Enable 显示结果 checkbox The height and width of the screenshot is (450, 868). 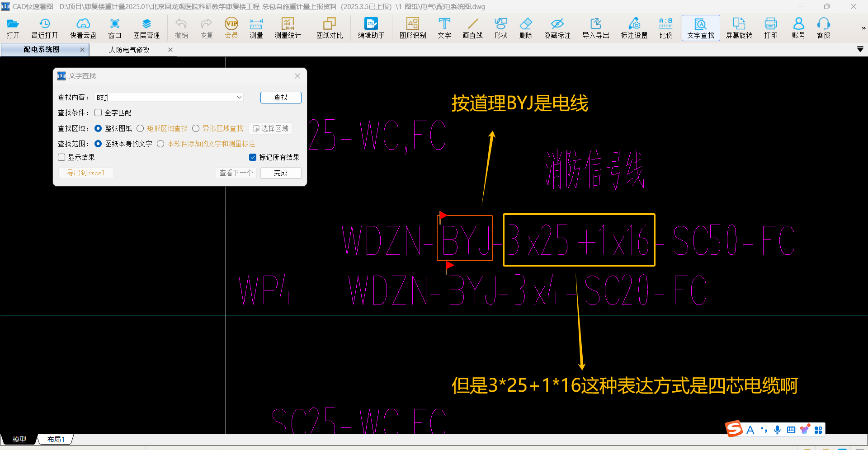point(61,157)
